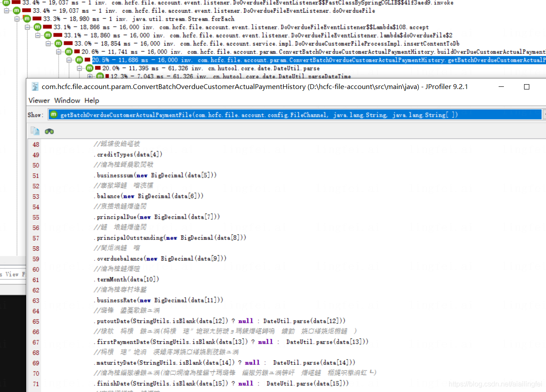Click the binoculars Find icon in source view
Screen dimensions: 546x392
(x=49, y=131)
